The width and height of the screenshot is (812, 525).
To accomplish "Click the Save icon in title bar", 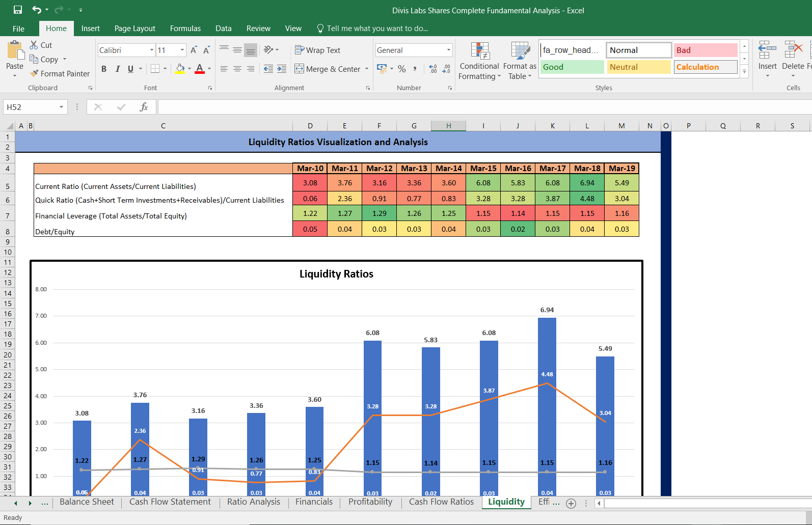I will pyautogui.click(x=18, y=10).
